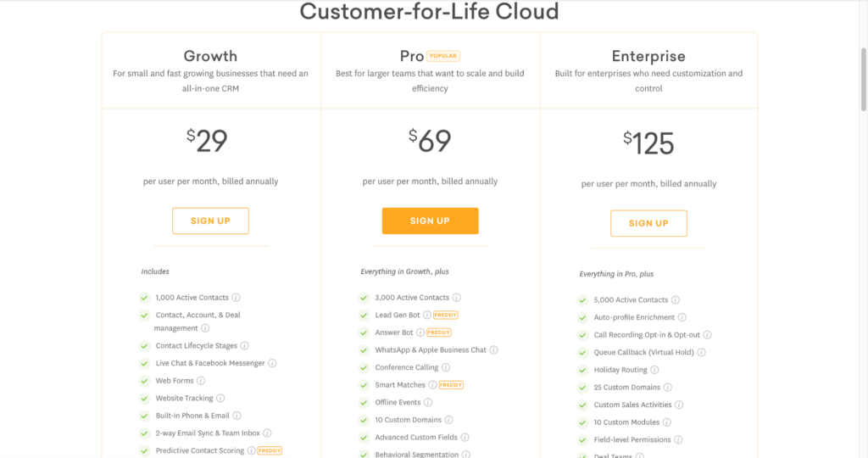Viewport: 868px width, 458px height.
Task: Click info icon next to Auto-profile Enrichment
Action: (x=682, y=317)
